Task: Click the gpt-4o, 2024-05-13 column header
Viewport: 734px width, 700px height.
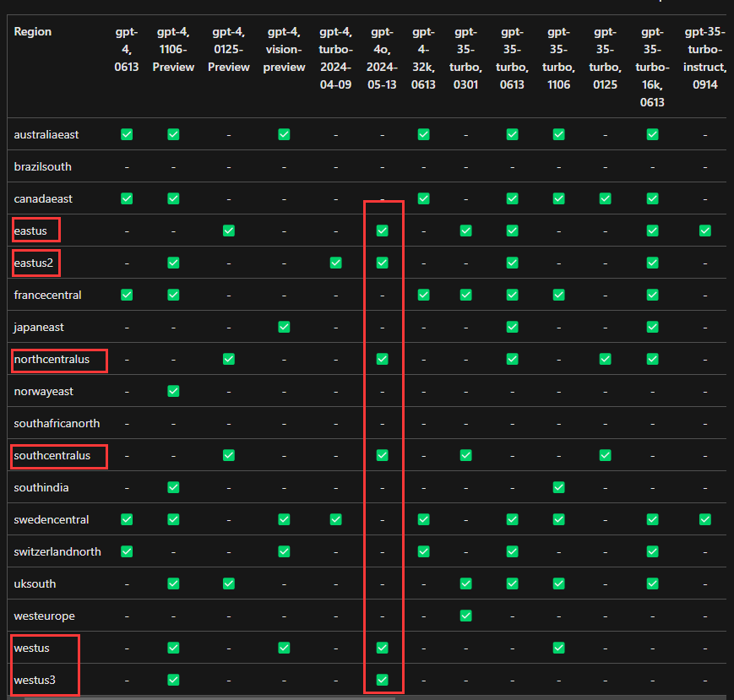Action: click(x=382, y=58)
